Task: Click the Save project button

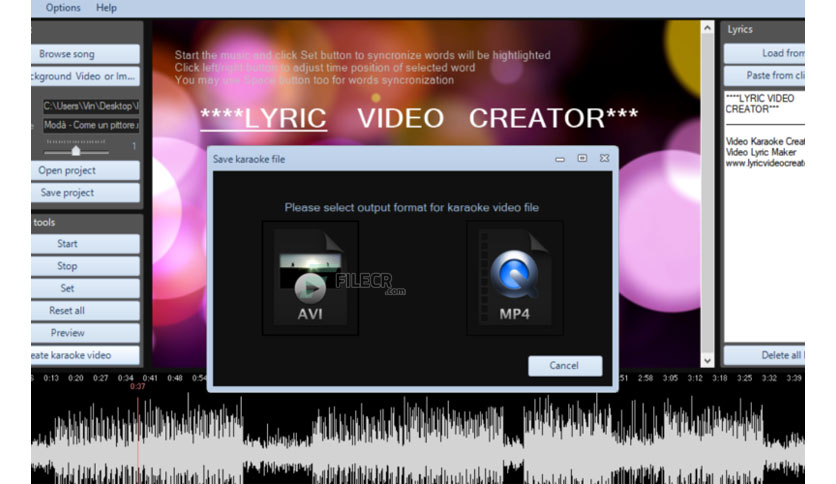Action: [x=85, y=193]
